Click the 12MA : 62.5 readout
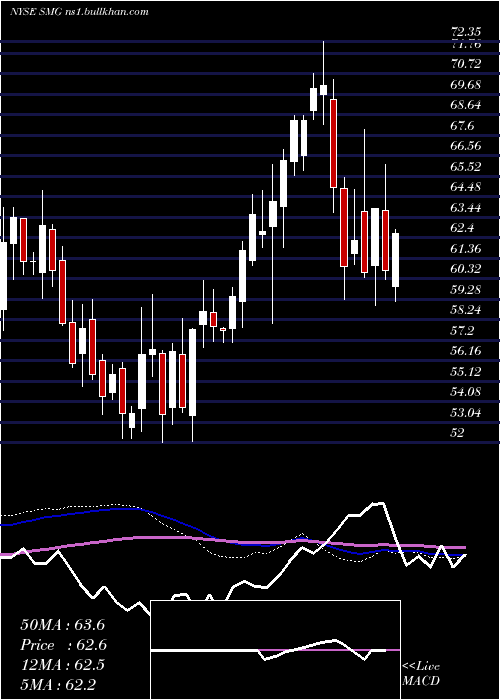The height and width of the screenshot is (700, 500). (x=62, y=666)
